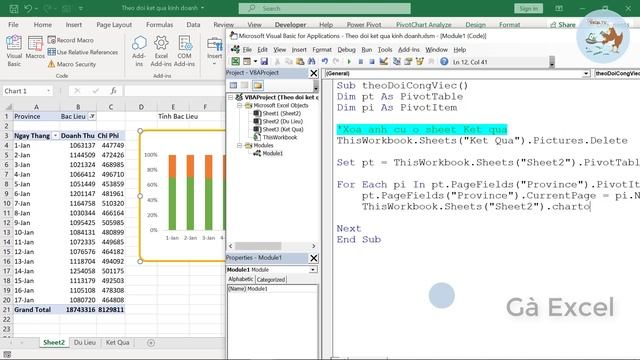The width and height of the screenshot is (640, 360).
Task: Close the Properties - Module1 pane
Action: pos(313,258)
